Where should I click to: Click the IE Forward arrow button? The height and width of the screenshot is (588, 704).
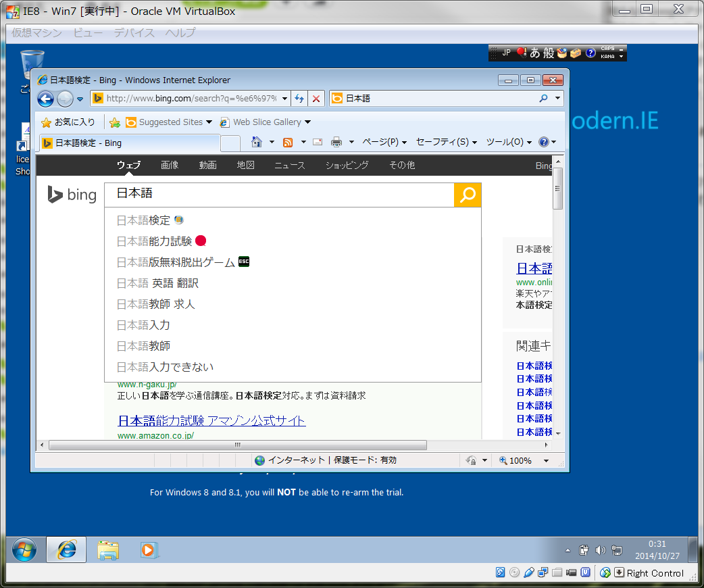tap(65, 99)
